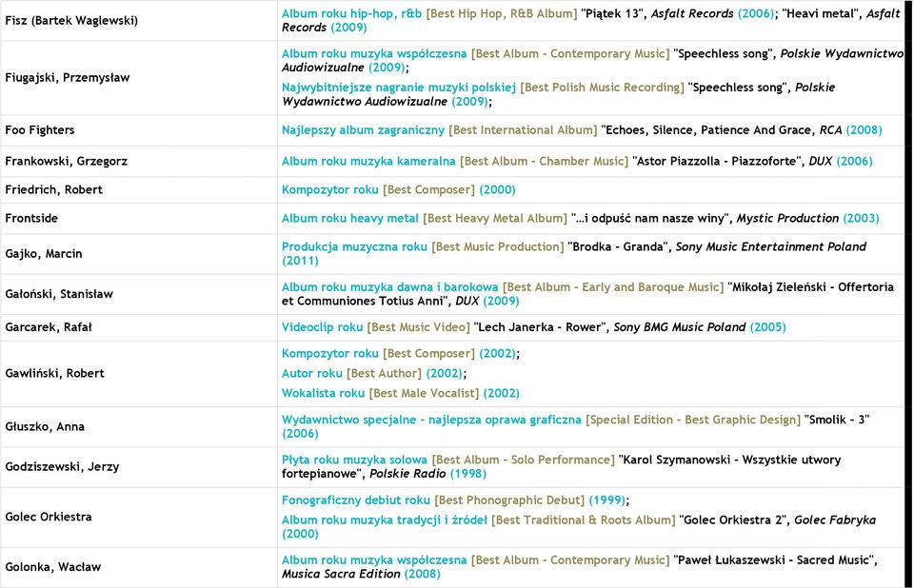Viewport: 914px width, 588px height.
Task: Open 'Album roku muzyka dawna i barokowa' link
Action: pos(390,286)
